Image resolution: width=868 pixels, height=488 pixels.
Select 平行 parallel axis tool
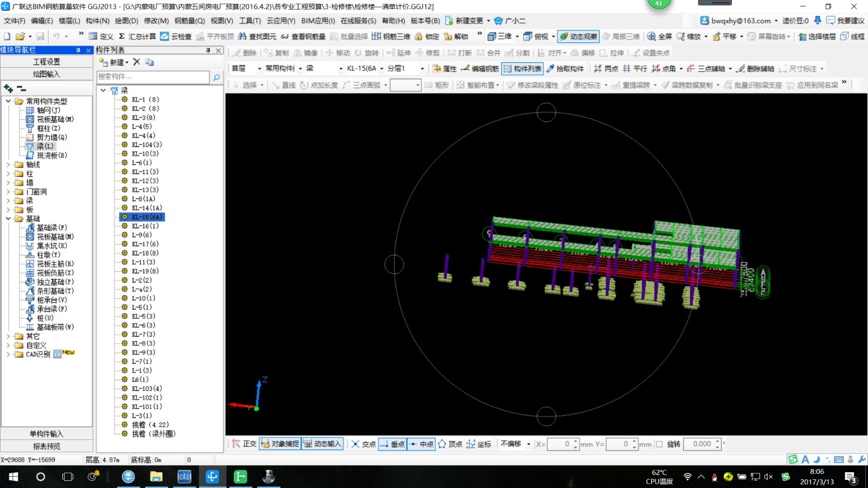[635, 69]
